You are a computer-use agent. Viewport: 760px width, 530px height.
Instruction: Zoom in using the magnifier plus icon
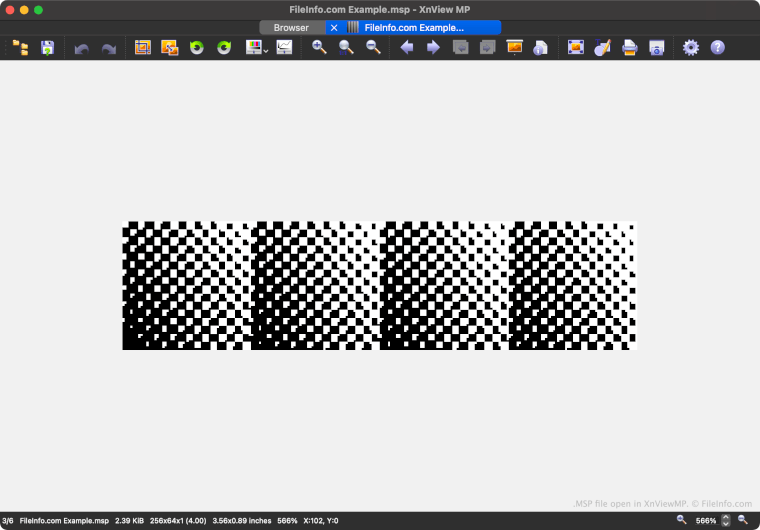point(319,48)
